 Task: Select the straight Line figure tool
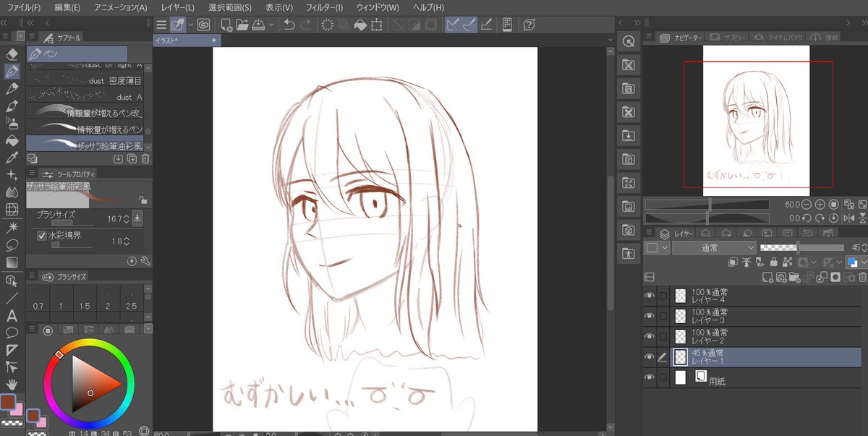coord(12,298)
